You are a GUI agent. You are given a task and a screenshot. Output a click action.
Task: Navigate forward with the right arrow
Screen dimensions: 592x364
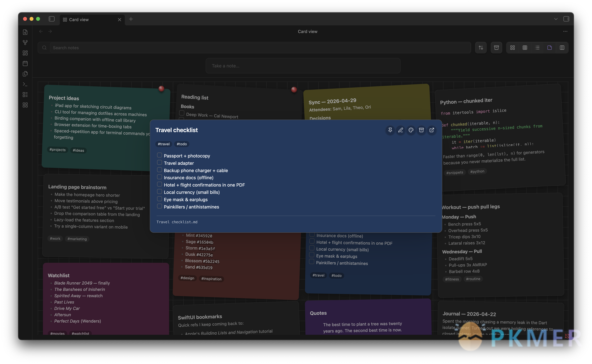tap(50, 31)
